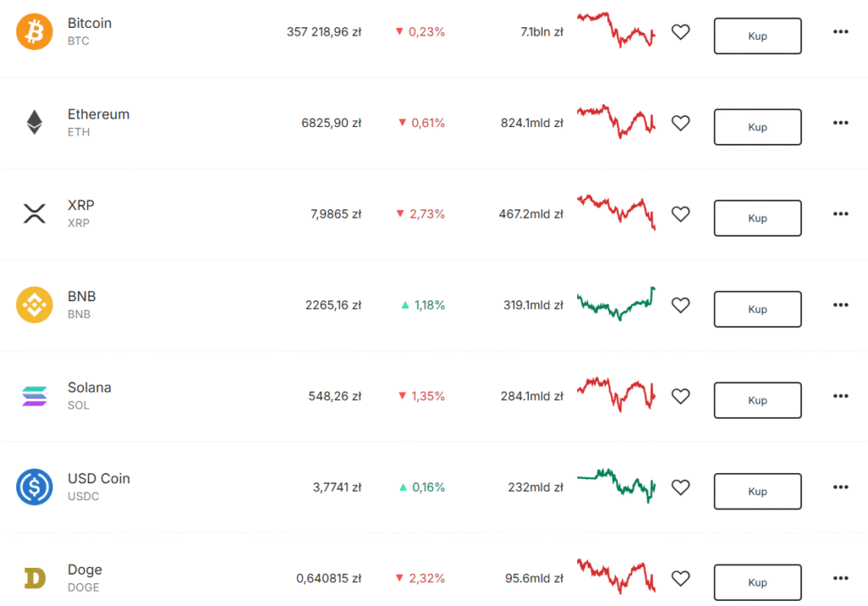Click the orange Bitcoin logo icon
The height and width of the screenshot is (606, 868).
(34, 31)
